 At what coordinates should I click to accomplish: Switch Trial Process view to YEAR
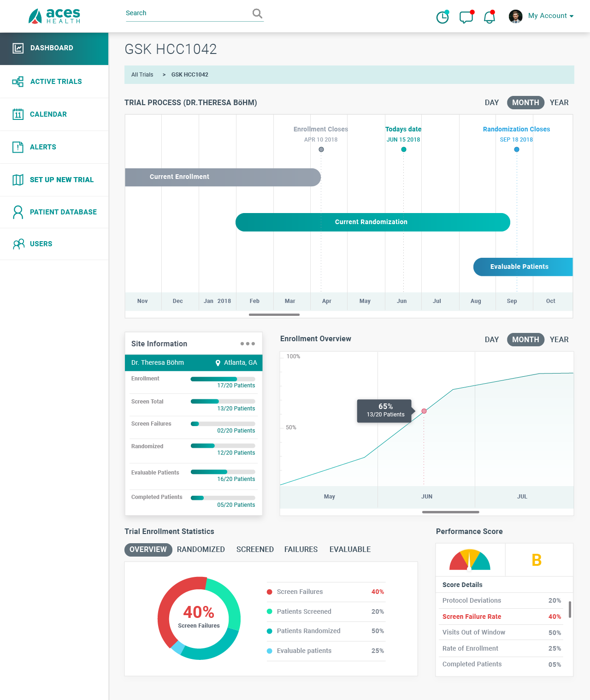(559, 102)
